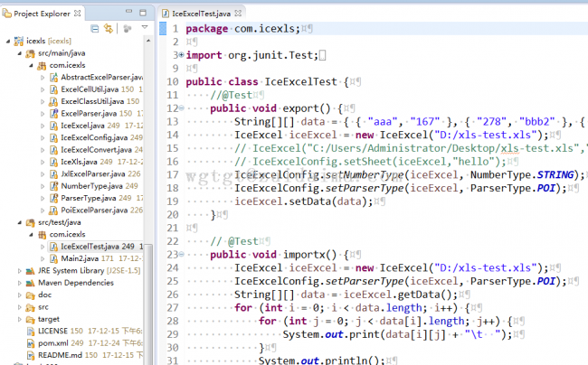588x365 pixels.
Task: Collapse the src/main/java source folder
Action: click(x=8, y=53)
